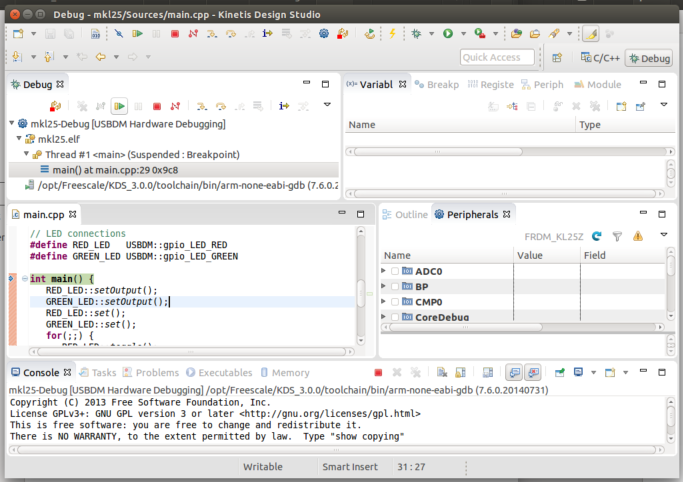The height and width of the screenshot is (482, 683).
Task: Switch to the C/C++ perspective
Action: click(600, 58)
